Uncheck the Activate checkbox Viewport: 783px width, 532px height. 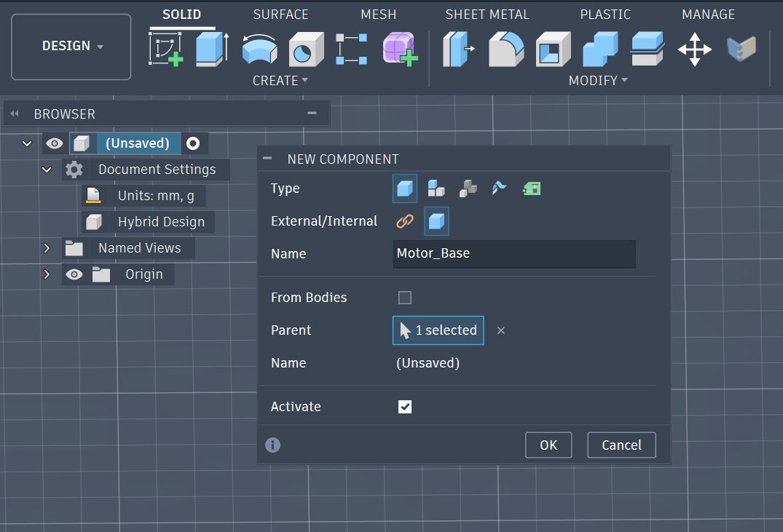tap(405, 406)
